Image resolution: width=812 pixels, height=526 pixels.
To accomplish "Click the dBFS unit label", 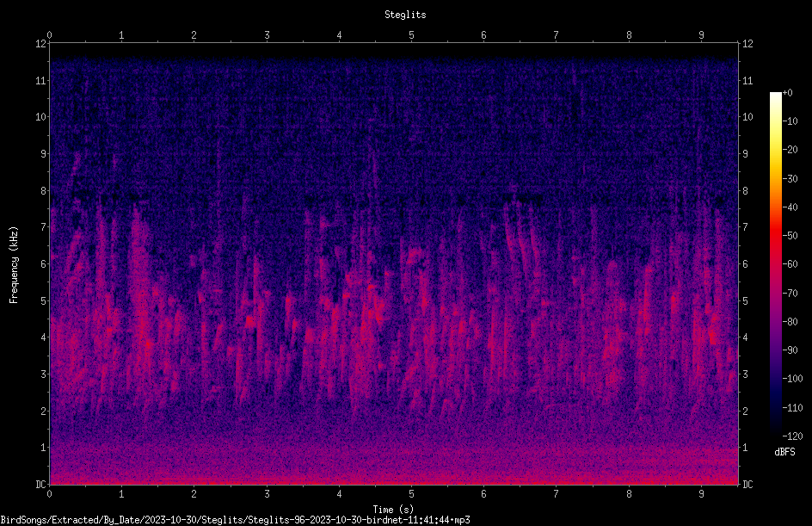I will point(784,452).
